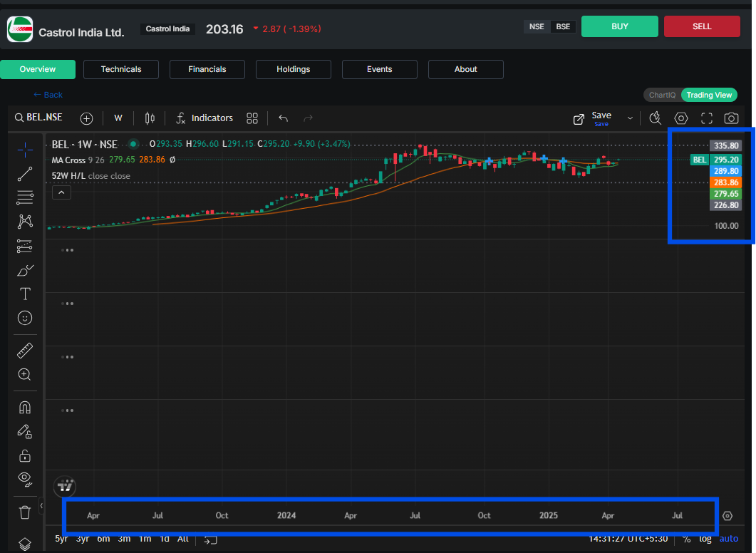This screenshot has width=756, height=553.
Task: Click the Castrol India logo
Action: click(20, 29)
